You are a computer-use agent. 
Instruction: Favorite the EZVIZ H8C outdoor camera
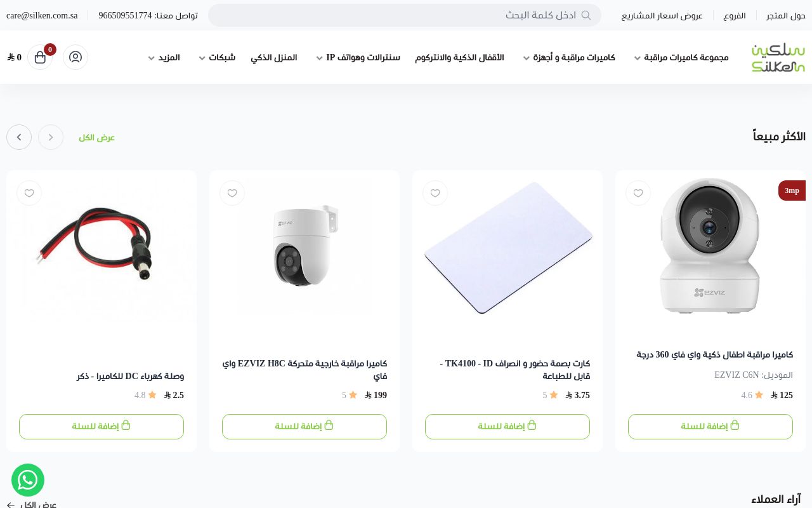[x=232, y=193]
